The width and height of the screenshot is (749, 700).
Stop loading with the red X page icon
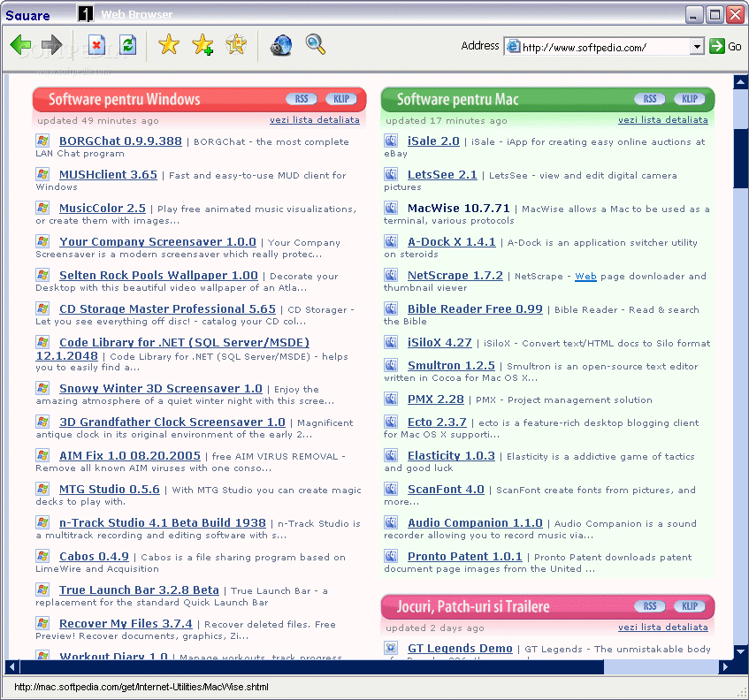[x=96, y=45]
